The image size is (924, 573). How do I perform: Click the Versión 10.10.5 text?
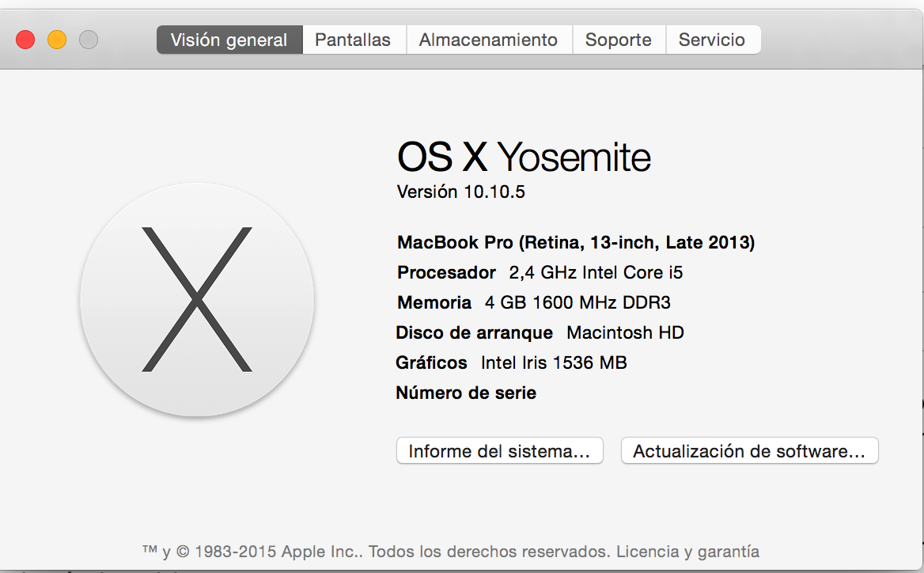coord(461,192)
